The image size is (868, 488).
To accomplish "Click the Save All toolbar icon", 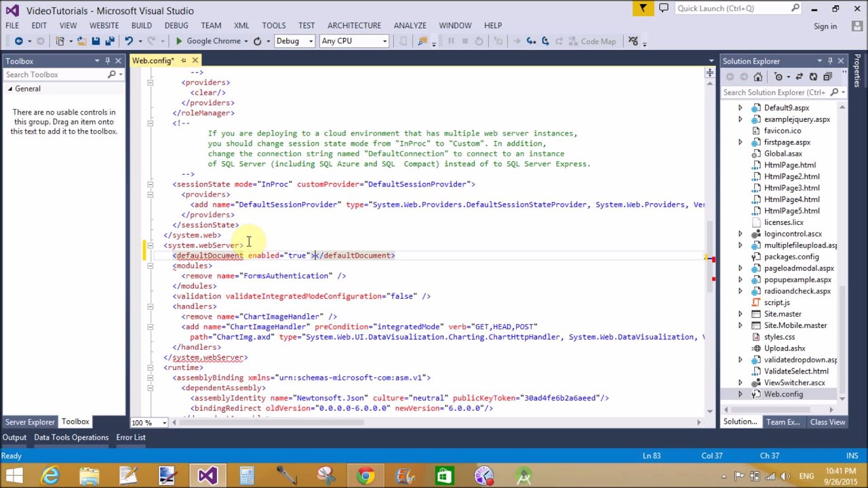I will point(110,41).
